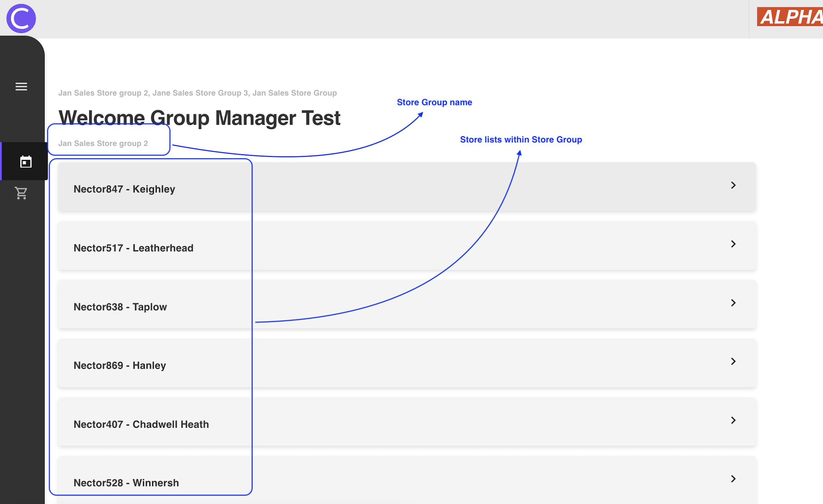Expand chevron for Nector638 - Taplow

(x=733, y=303)
